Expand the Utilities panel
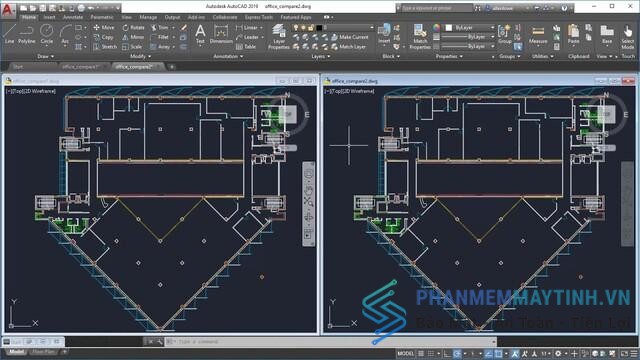 tap(542, 56)
